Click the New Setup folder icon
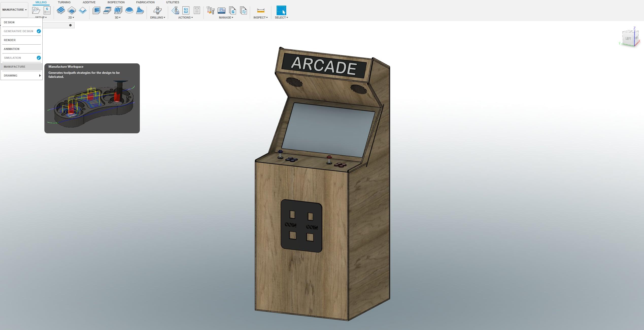The width and height of the screenshot is (644, 330). coord(36,10)
